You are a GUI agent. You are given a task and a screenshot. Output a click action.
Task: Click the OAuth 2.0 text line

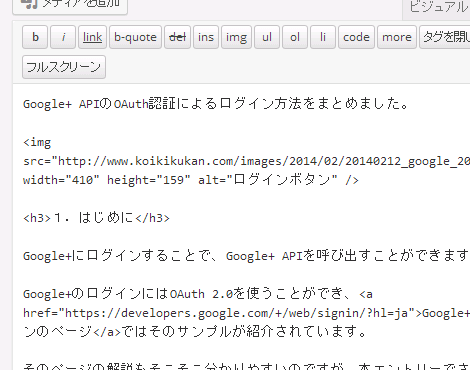[x=198, y=294]
